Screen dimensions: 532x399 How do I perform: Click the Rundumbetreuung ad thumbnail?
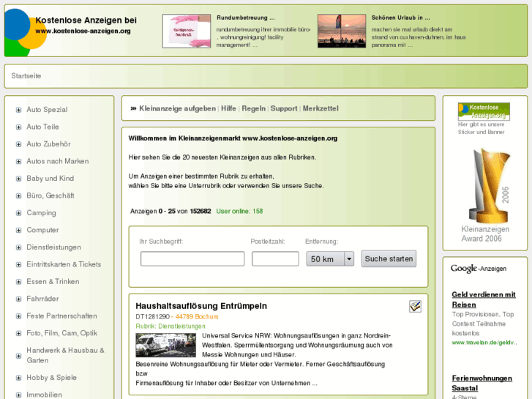187,31
